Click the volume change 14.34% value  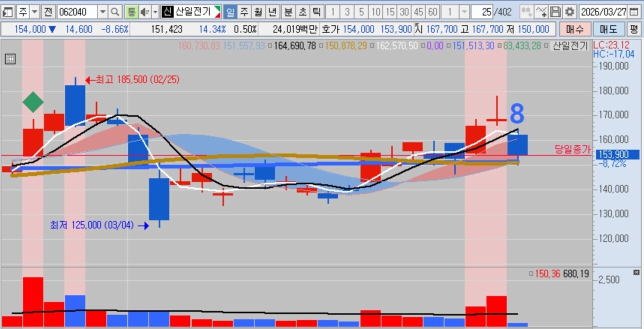(x=212, y=29)
